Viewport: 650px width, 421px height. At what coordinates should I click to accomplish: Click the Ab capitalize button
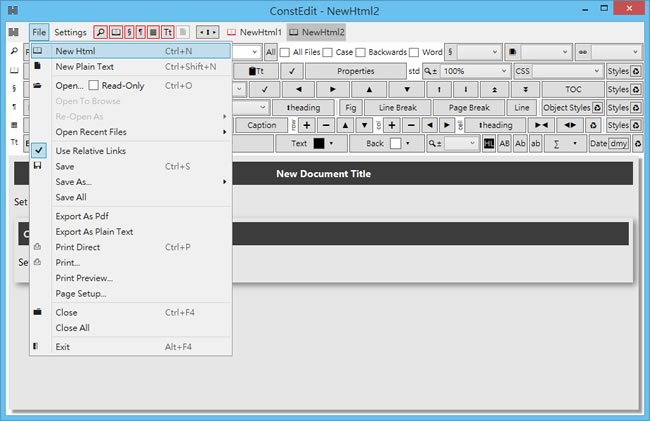pos(520,143)
